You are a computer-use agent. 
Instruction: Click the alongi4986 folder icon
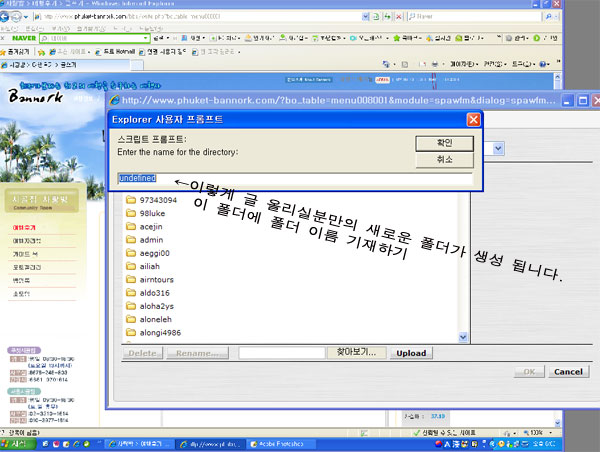(130, 333)
